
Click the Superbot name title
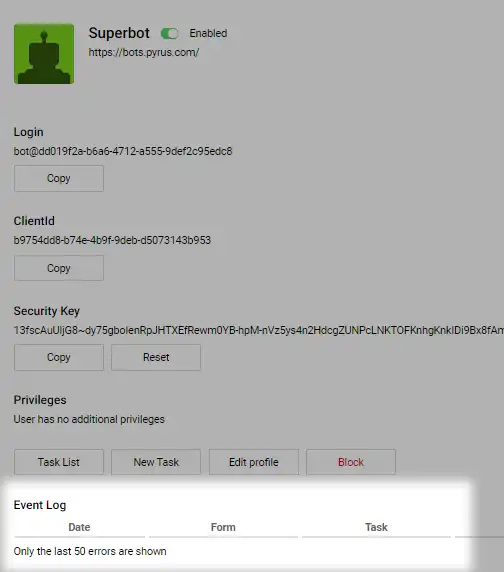point(119,33)
